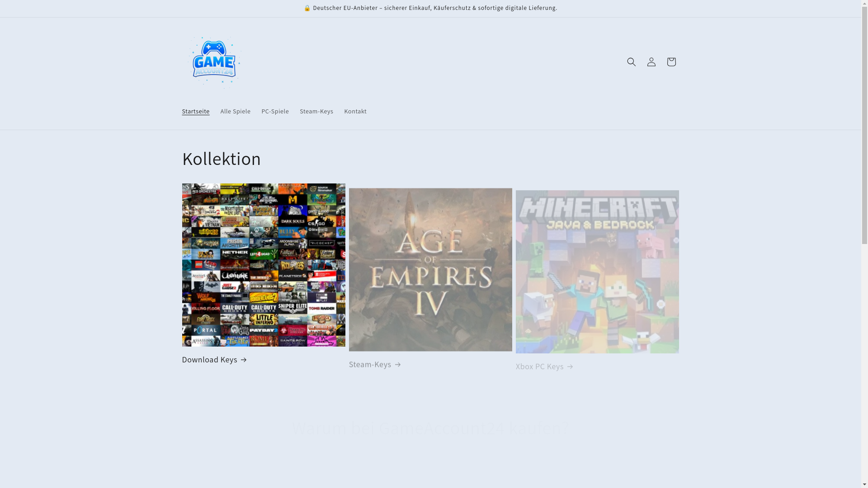The image size is (868, 488).
Task: Click the Age of Empires IV thumbnail
Action: pyautogui.click(x=430, y=270)
